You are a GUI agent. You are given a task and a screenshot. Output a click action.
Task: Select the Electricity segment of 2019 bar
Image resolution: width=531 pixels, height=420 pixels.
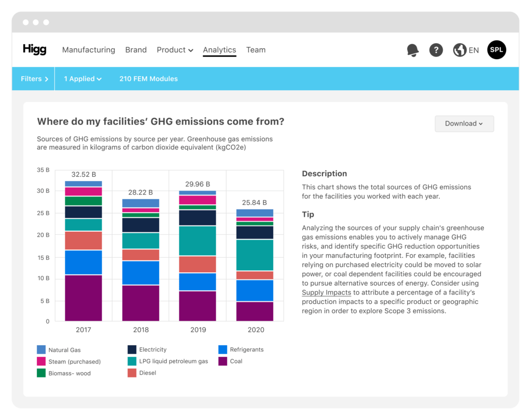pyautogui.click(x=198, y=218)
